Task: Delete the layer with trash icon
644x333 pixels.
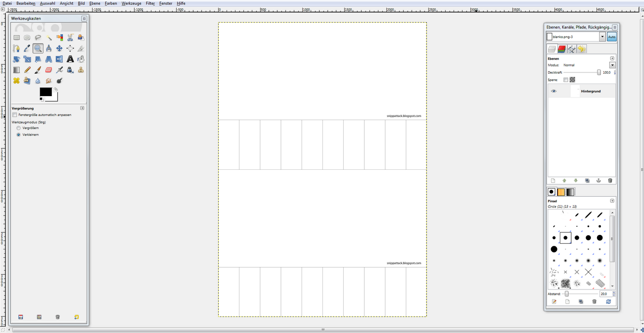Action: click(610, 181)
